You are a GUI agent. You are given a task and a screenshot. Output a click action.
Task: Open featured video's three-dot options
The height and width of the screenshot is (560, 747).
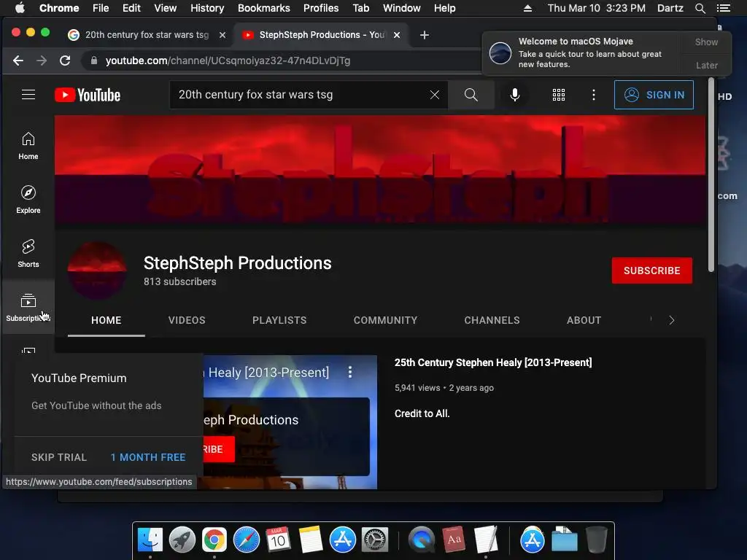click(350, 372)
